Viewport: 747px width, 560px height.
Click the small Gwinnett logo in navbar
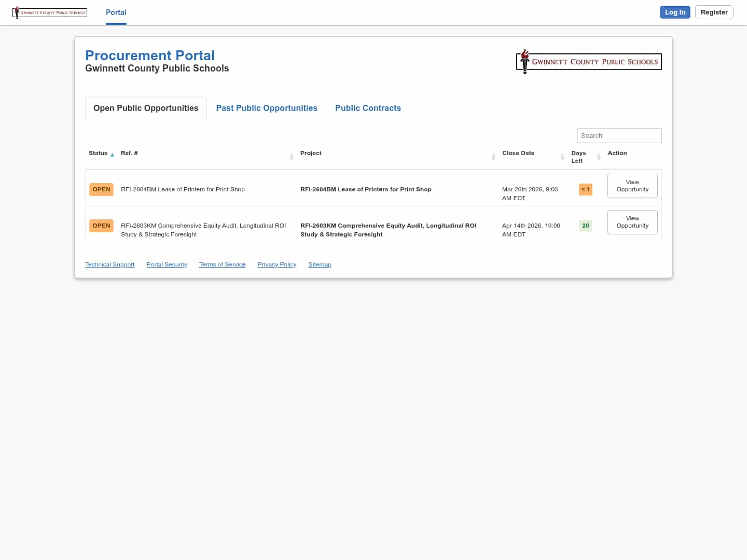(50, 12)
